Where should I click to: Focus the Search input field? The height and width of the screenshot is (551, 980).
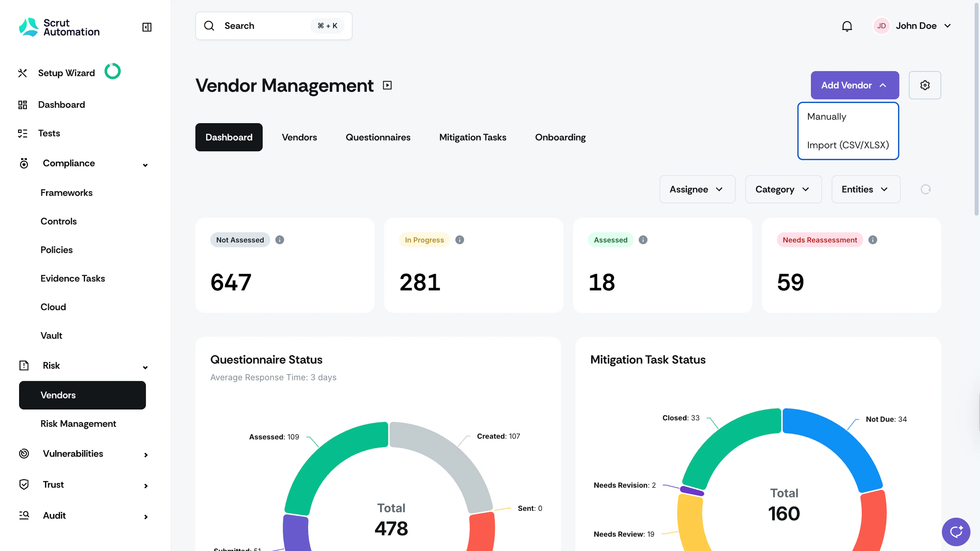coord(274,26)
